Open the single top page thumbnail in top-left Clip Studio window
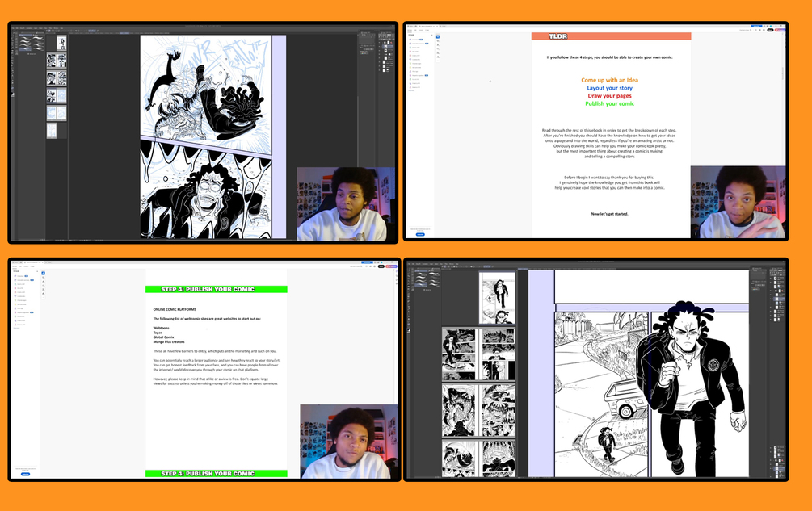 (x=61, y=43)
